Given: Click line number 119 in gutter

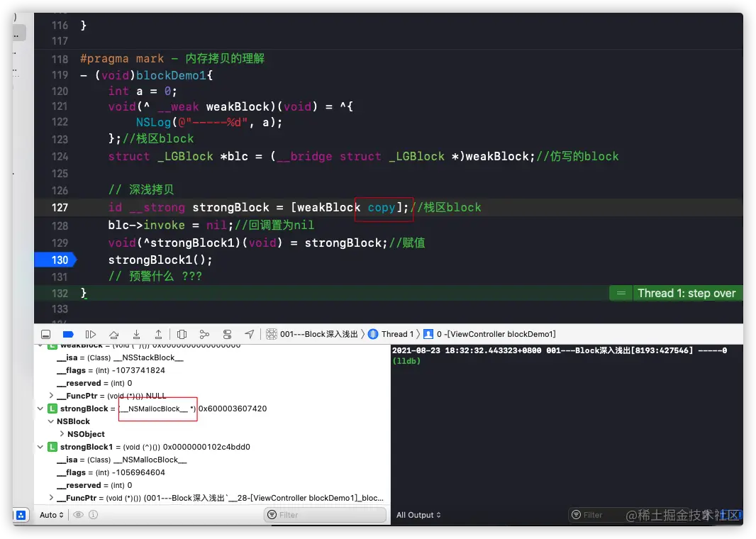Looking at the screenshot, I should [x=60, y=75].
